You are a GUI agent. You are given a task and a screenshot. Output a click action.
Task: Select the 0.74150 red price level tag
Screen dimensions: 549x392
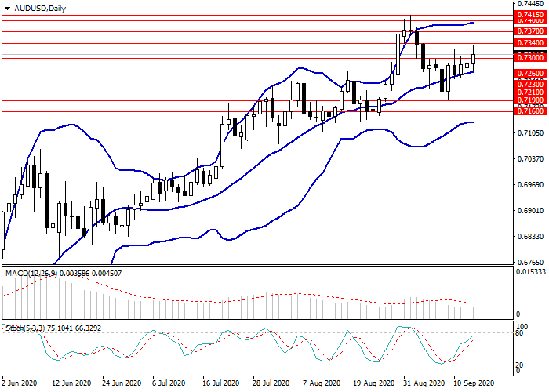pyautogui.click(x=529, y=14)
